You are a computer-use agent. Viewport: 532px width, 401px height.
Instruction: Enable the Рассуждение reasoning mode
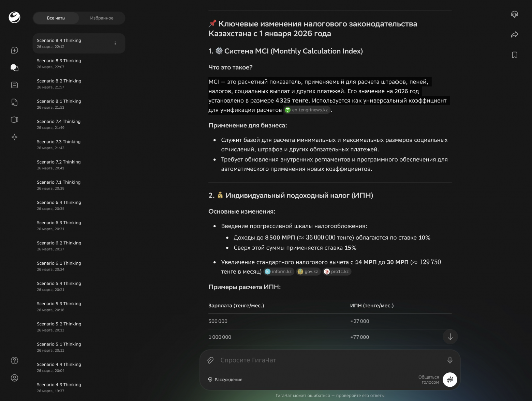pos(225,380)
